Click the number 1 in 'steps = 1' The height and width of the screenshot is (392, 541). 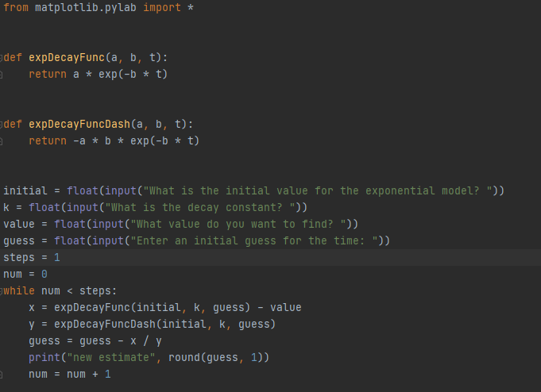(x=57, y=258)
